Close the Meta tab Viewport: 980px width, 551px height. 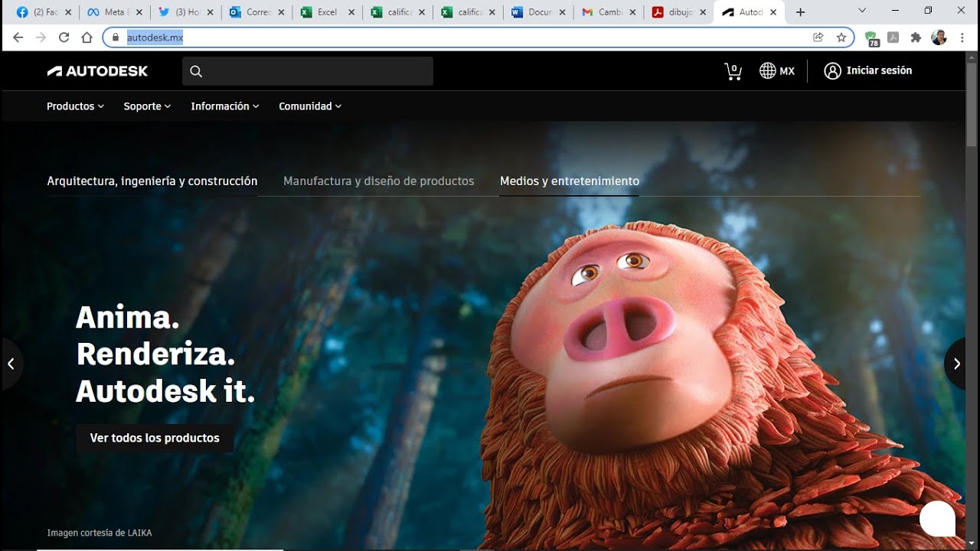139,12
